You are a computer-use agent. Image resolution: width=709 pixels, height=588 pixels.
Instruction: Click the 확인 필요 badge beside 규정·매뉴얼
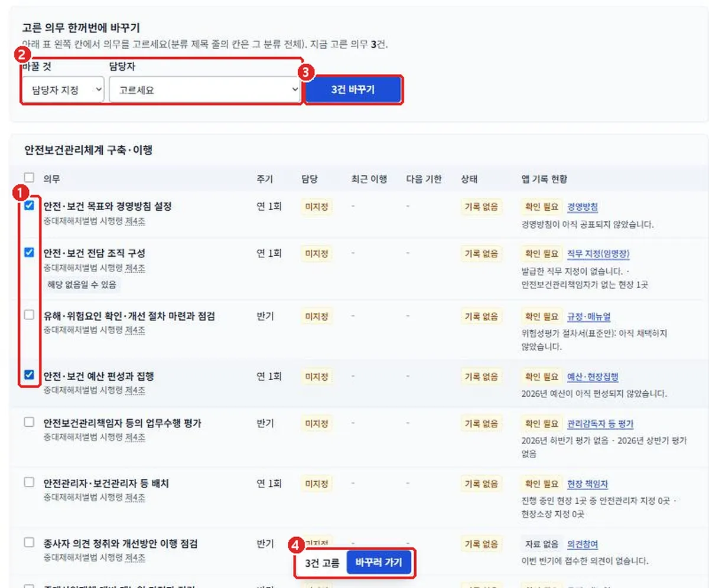coord(541,316)
